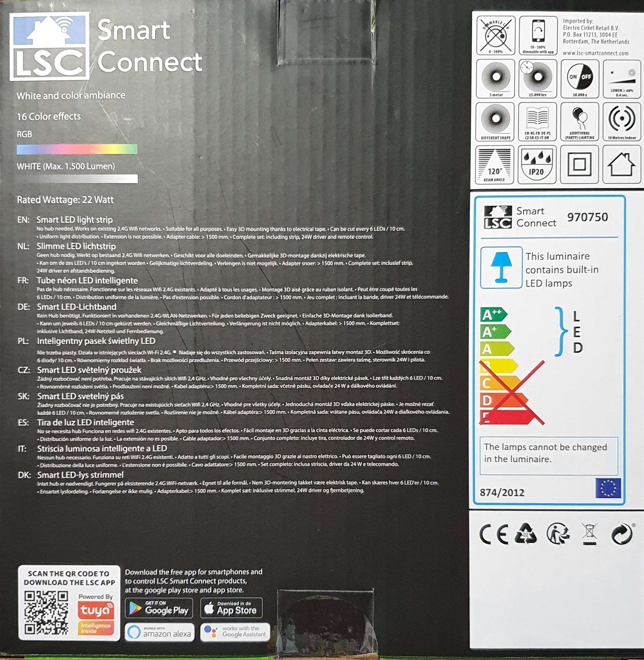Click 'Smart LED svetelný pás' SK heading
Screen dimensions: 644x660
80,396
